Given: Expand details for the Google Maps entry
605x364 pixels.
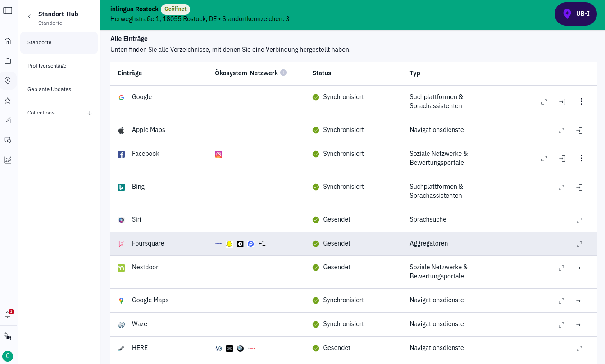Looking at the screenshot, I should coord(561,301).
